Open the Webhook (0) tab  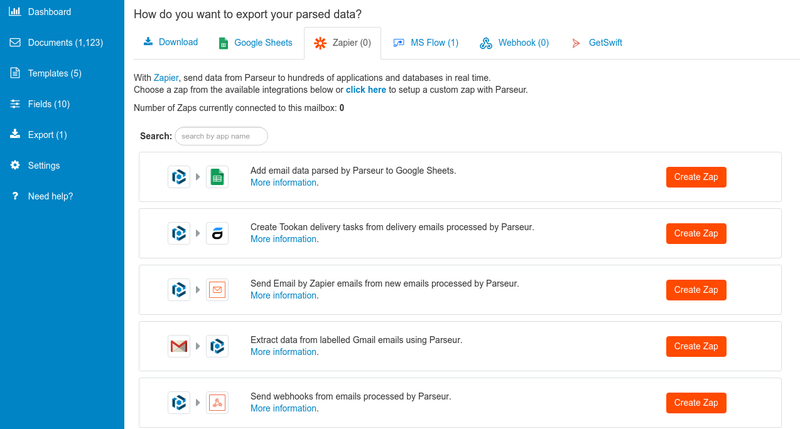point(514,43)
